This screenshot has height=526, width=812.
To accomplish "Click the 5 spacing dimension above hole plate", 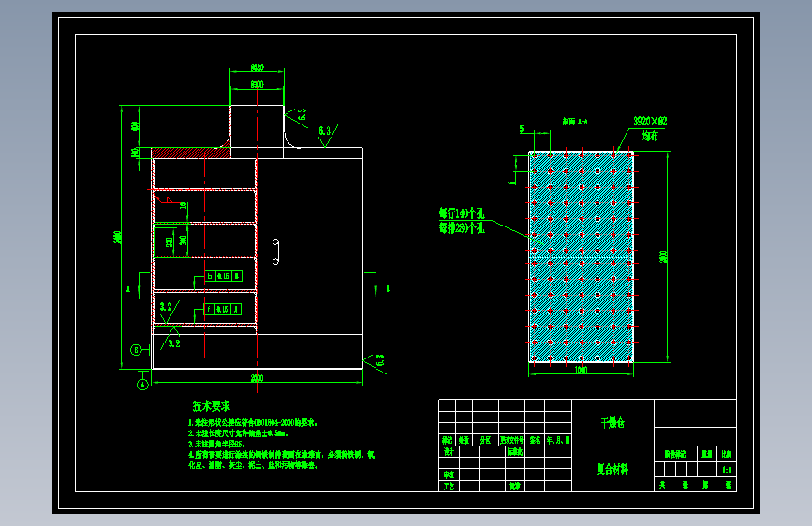I will click(522, 129).
